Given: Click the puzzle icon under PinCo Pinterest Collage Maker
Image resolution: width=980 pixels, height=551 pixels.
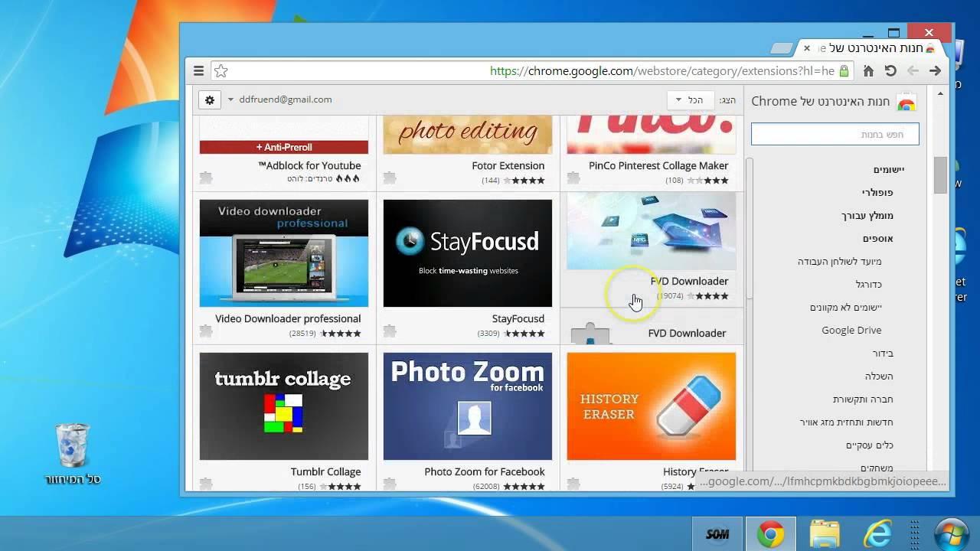Looking at the screenshot, I should 573,178.
